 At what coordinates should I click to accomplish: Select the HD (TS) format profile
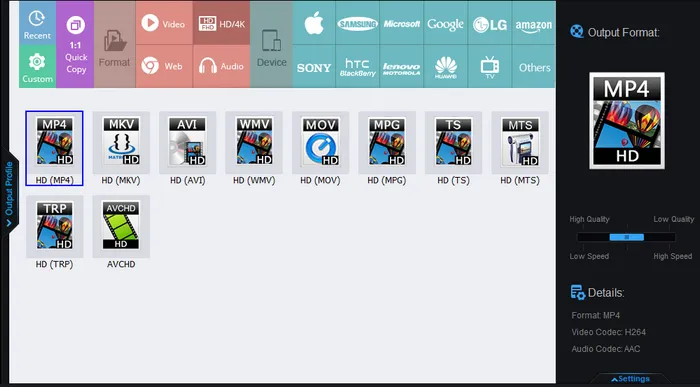tap(454, 148)
